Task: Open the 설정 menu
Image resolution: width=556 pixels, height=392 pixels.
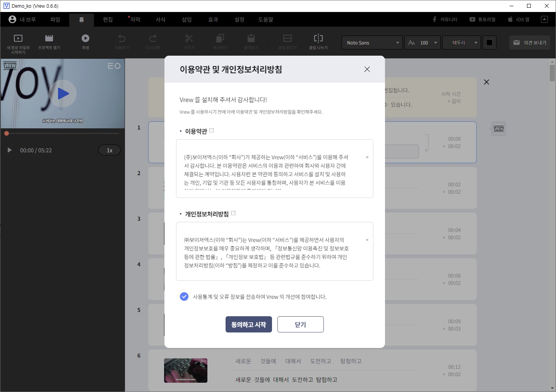Action: 240,19
